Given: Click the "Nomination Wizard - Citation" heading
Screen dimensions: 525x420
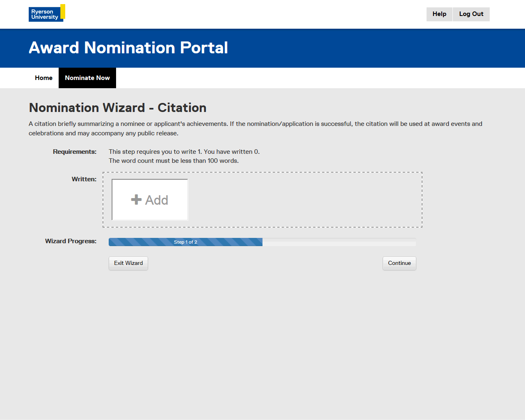Looking at the screenshot, I should [x=118, y=107].
